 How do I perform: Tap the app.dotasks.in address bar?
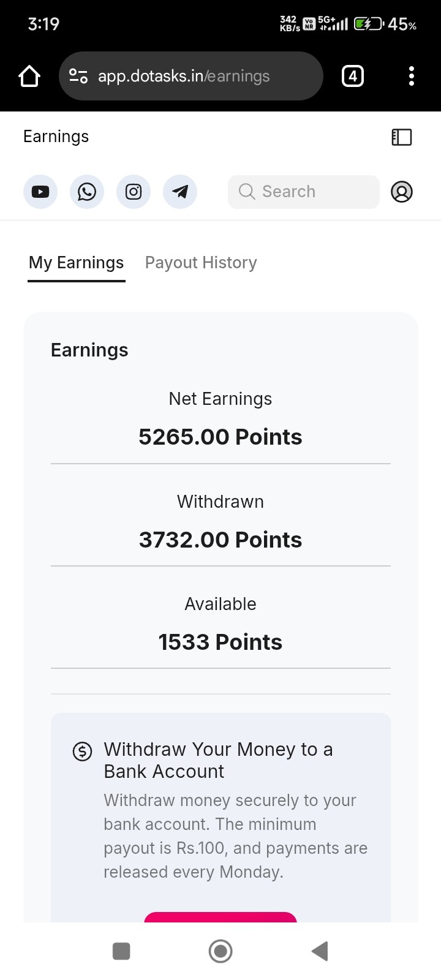pos(190,76)
